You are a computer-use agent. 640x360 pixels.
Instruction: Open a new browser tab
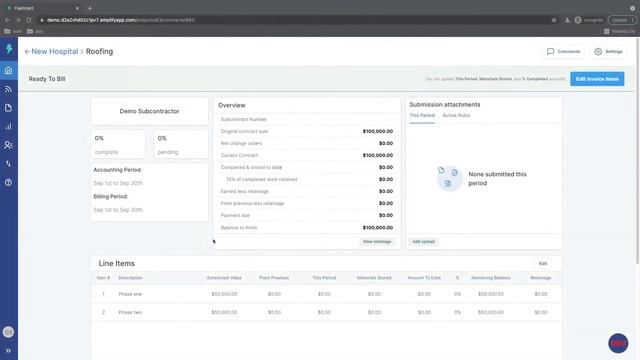point(90,8)
